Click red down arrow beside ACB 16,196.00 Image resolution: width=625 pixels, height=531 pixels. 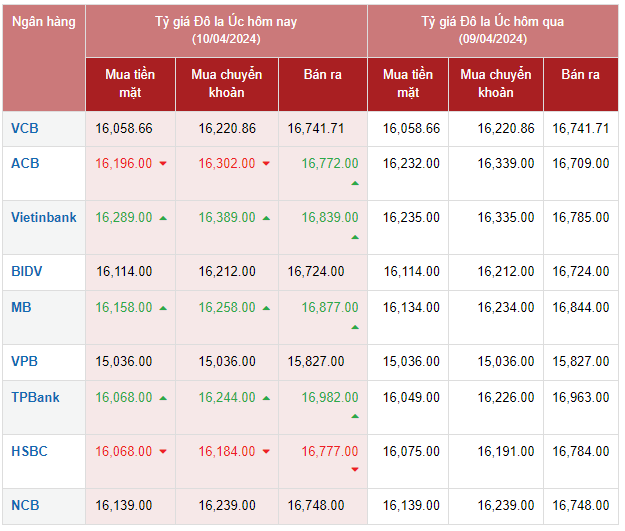(x=163, y=164)
